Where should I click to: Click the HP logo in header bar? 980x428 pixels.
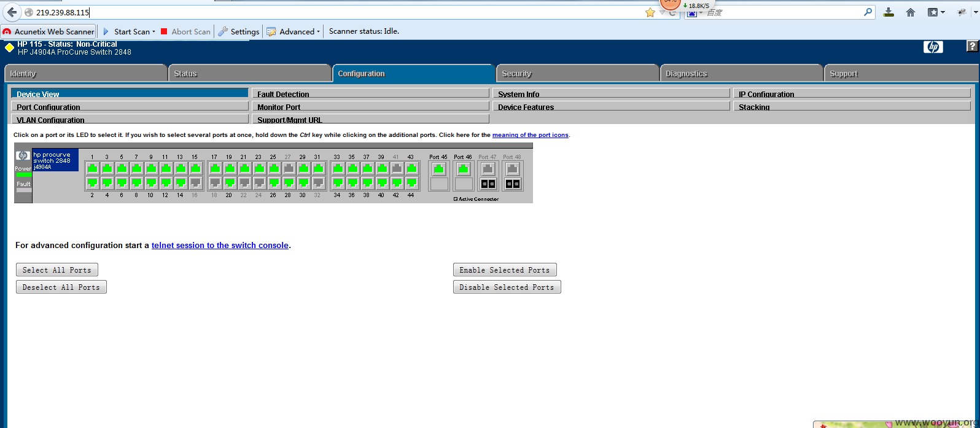click(x=933, y=47)
